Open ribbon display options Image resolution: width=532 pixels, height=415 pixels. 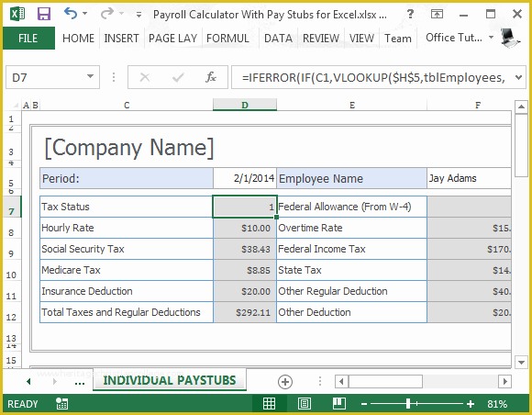(x=437, y=14)
